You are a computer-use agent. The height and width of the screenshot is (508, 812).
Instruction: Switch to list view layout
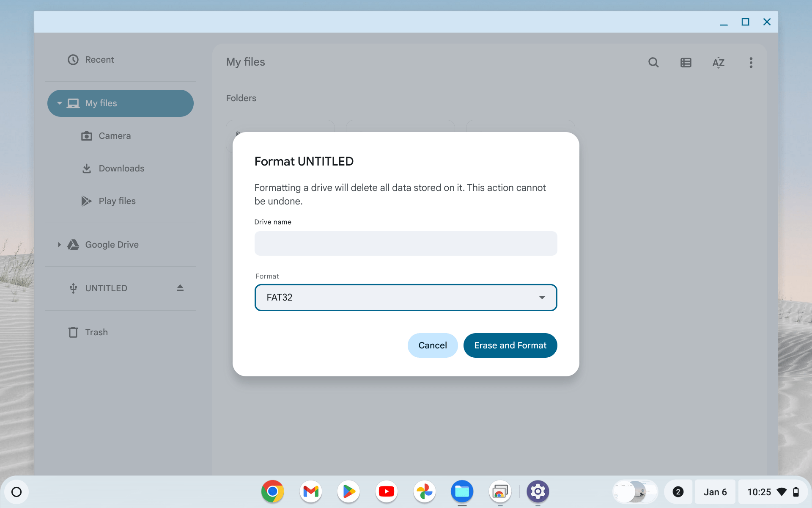tap(686, 62)
